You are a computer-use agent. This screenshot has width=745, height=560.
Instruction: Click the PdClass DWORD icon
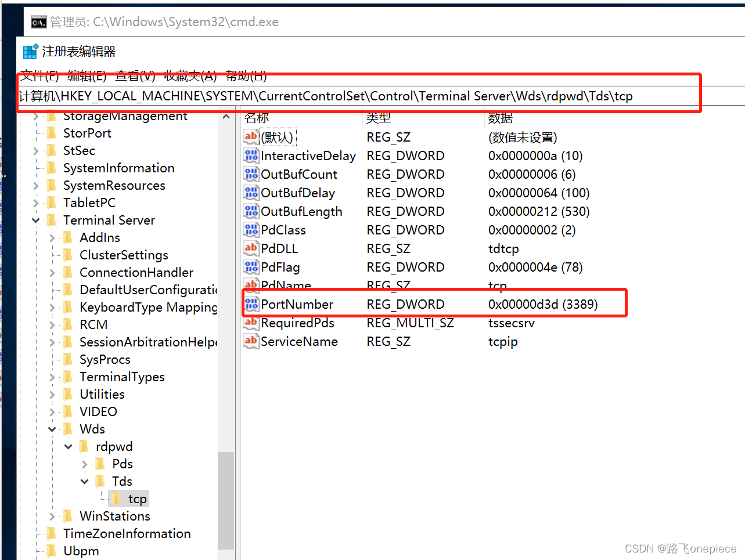tap(251, 230)
